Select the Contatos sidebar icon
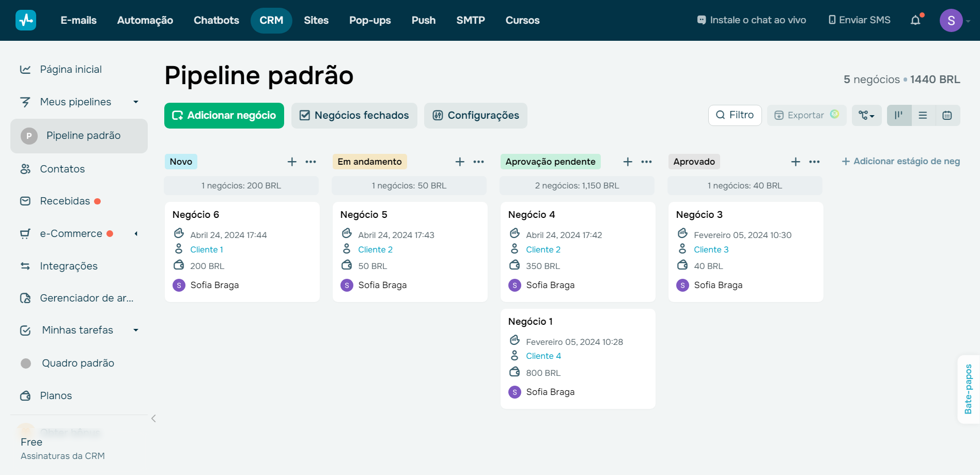 26,169
